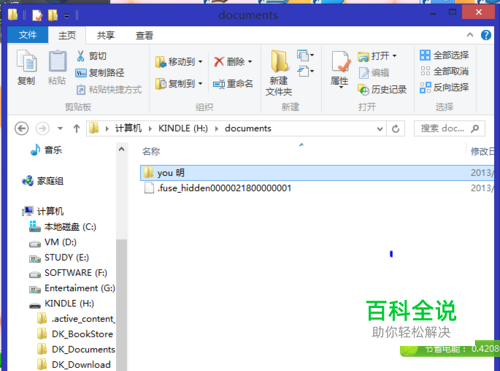The height and width of the screenshot is (371, 500).
Task: Collapse the ribbon with the chevron
Action: click(470, 35)
